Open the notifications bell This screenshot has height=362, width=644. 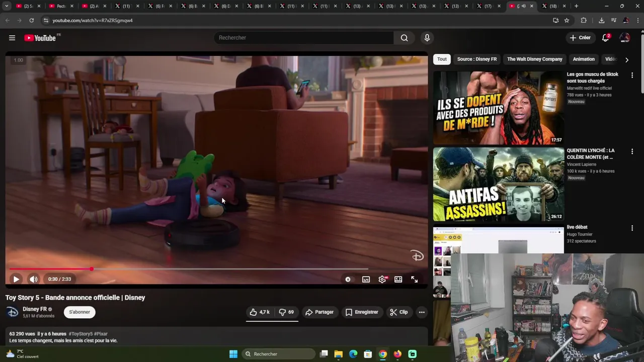(x=606, y=38)
